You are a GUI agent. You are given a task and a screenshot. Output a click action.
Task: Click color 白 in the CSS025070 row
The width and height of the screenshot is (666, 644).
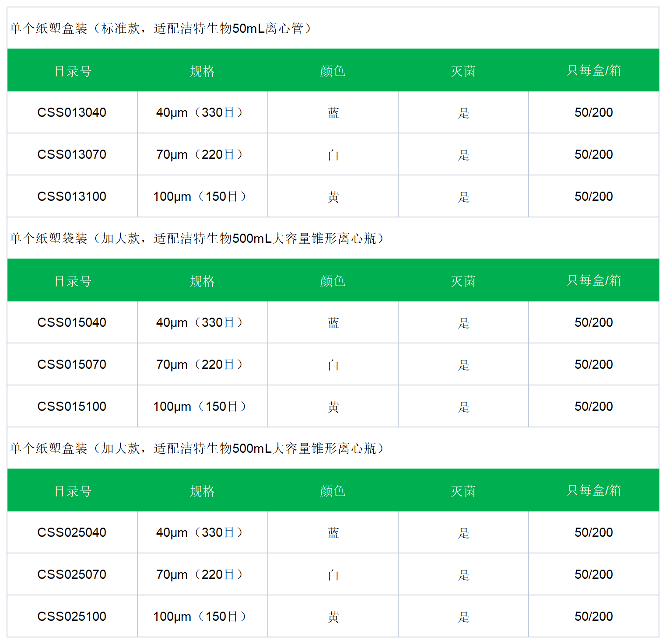333,575
